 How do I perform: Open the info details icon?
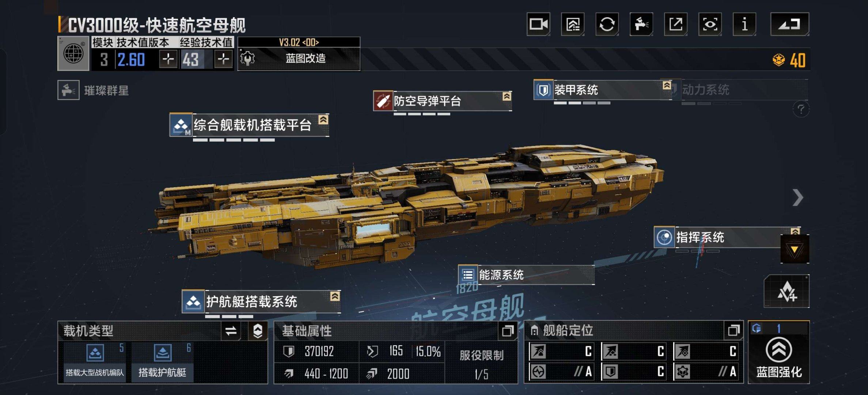point(744,24)
